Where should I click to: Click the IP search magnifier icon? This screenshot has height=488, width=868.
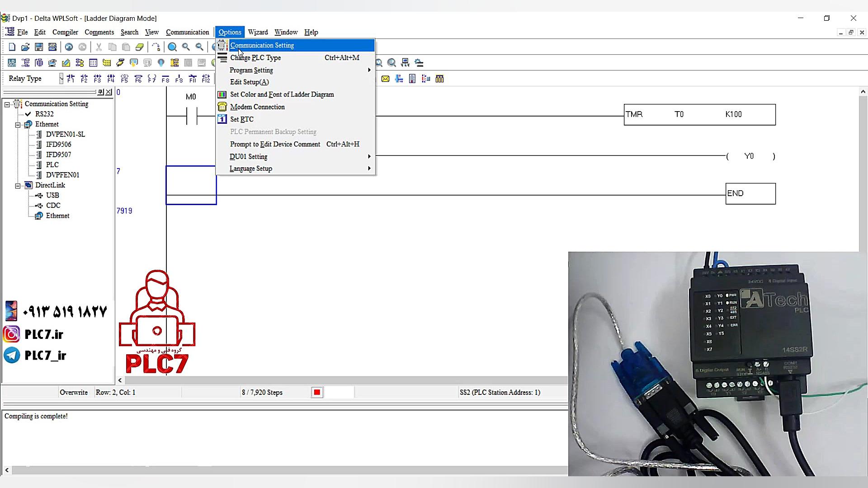[392, 63]
